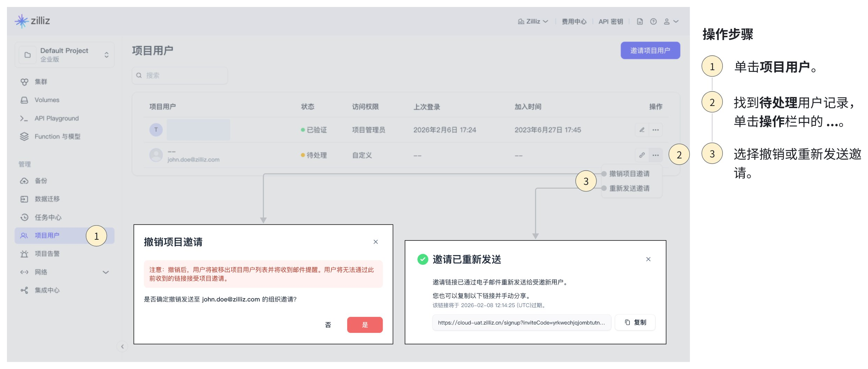Open the documentation icon in the top bar
Viewport: 868px width, 369px height.
(x=640, y=22)
